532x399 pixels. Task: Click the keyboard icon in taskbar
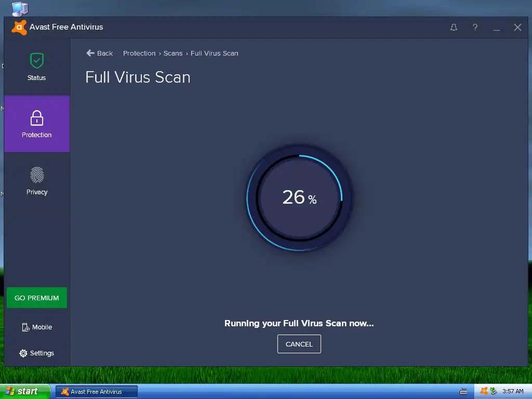pyautogui.click(x=463, y=392)
